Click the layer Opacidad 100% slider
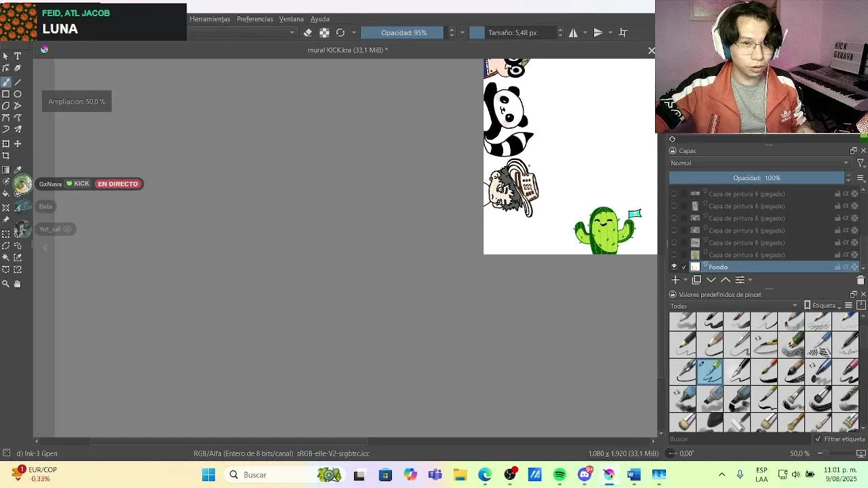This screenshot has width=868, height=488. [x=756, y=178]
